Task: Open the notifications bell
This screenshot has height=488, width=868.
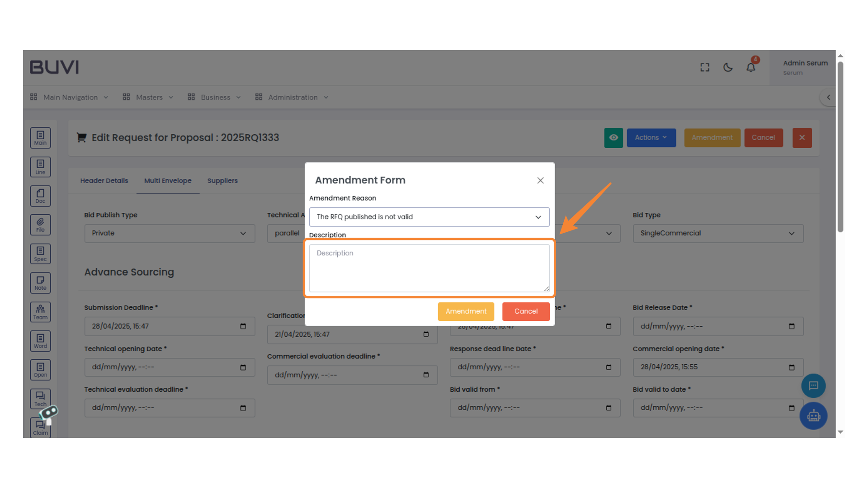Action: (751, 67)
